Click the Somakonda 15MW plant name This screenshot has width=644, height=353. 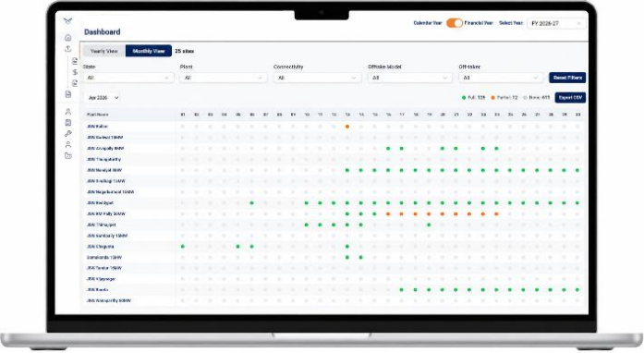pos(103,258)
